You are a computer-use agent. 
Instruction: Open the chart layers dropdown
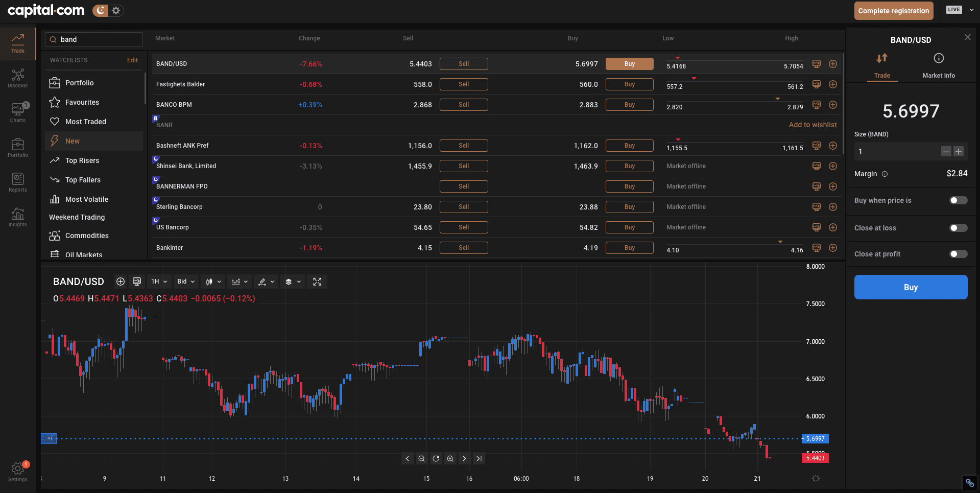click(x=293, y=281)
